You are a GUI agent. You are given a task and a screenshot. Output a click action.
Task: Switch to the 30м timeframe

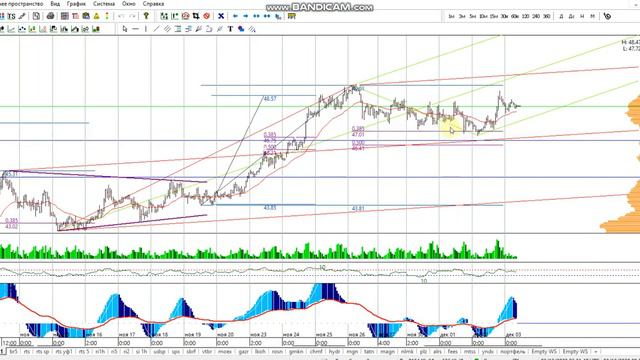coord(504,16)
